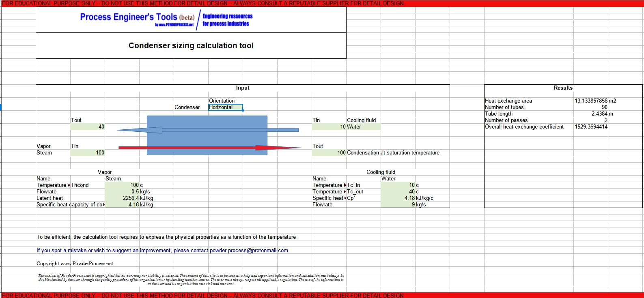Click the 'Number of passes' label

(506, 120)
